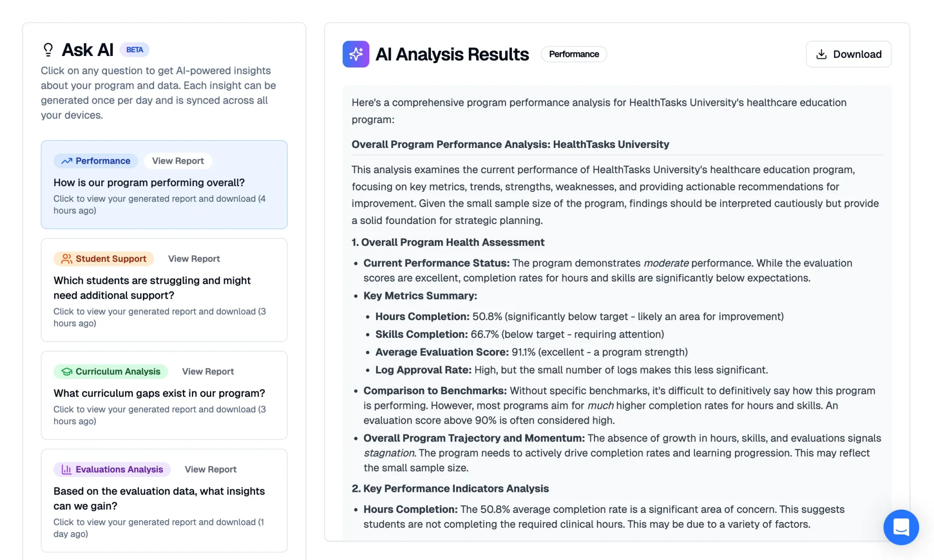Select the Performance category tag
The width and height of the screenshot is (934, 560).
(96, 161)
